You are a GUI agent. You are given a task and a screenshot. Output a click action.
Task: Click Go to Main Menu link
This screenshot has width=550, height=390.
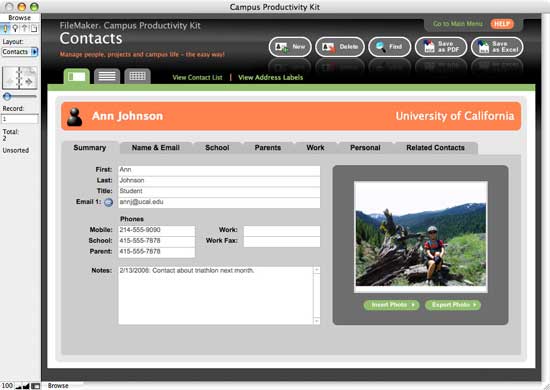(458, 24)
